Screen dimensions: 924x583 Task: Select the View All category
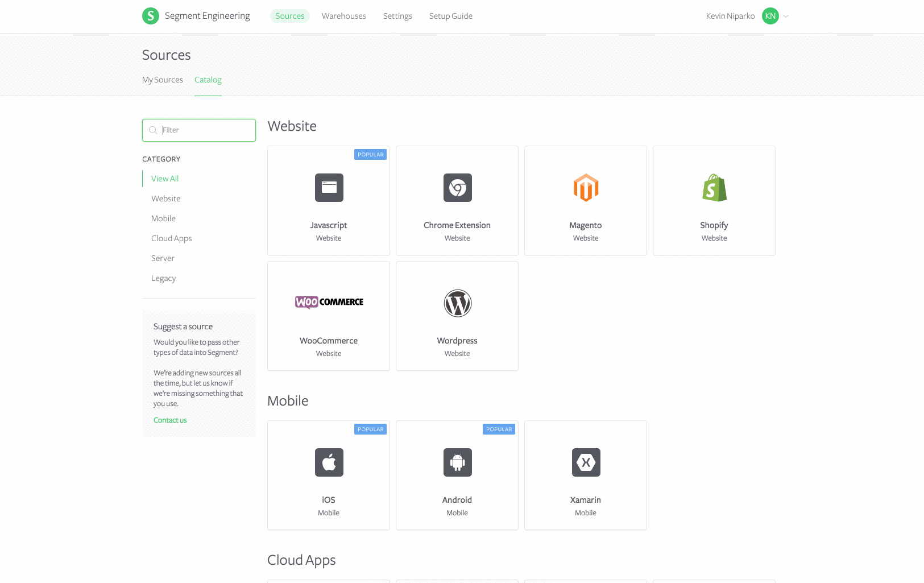point(165,179)
